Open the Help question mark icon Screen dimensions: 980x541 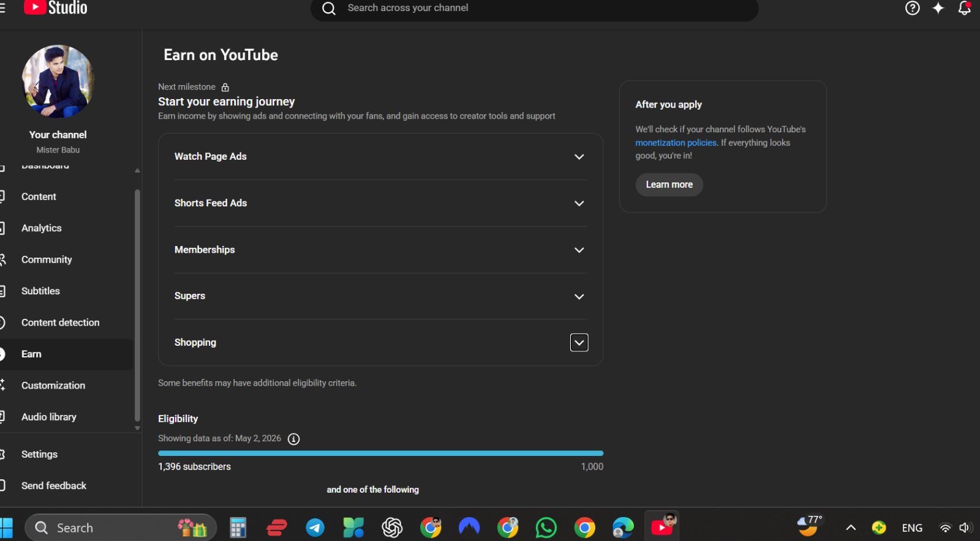pyautogui.click(x=912, y=8)
